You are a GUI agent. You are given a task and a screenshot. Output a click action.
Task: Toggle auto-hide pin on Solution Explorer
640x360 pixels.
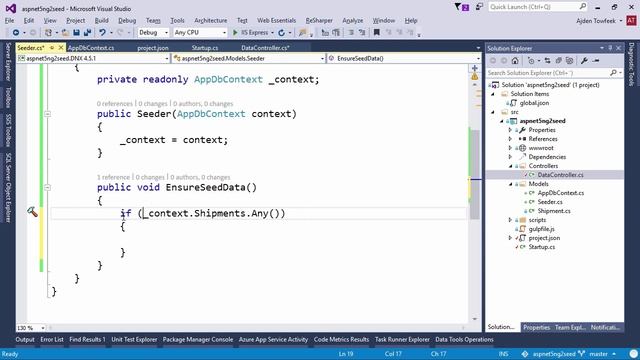coord(610,48)
